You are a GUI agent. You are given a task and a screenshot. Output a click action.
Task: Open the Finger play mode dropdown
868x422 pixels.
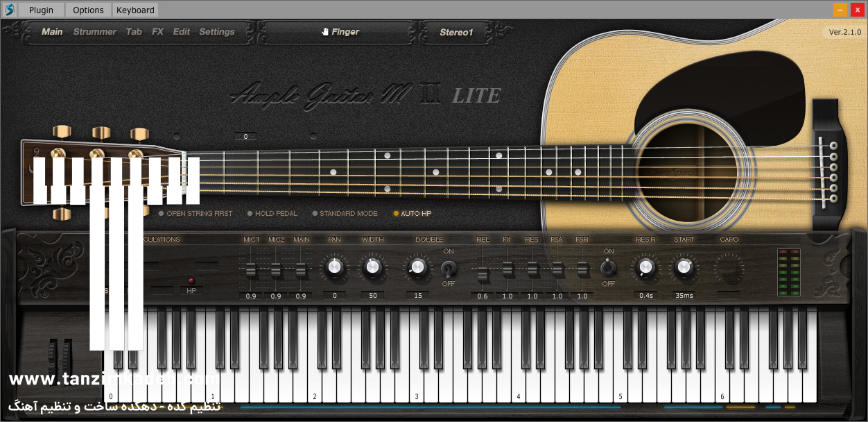[x=340, y=32]
